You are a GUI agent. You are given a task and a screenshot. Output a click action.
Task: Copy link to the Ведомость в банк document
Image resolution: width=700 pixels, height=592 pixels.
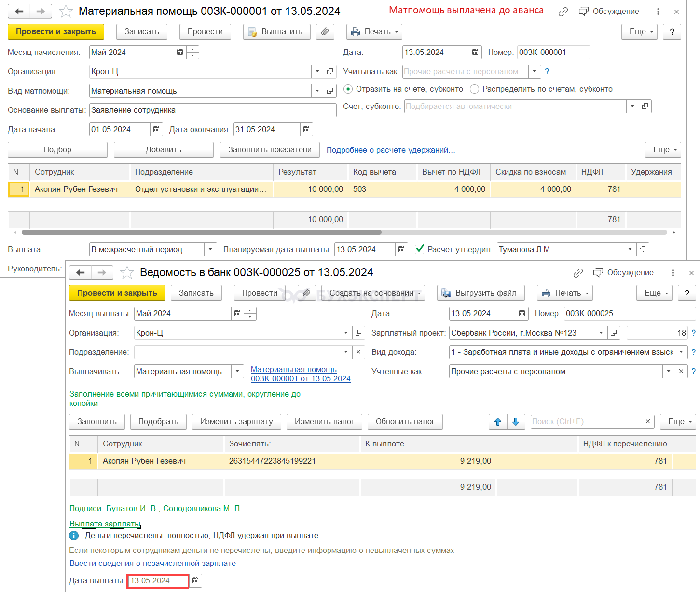pos(578,273)
